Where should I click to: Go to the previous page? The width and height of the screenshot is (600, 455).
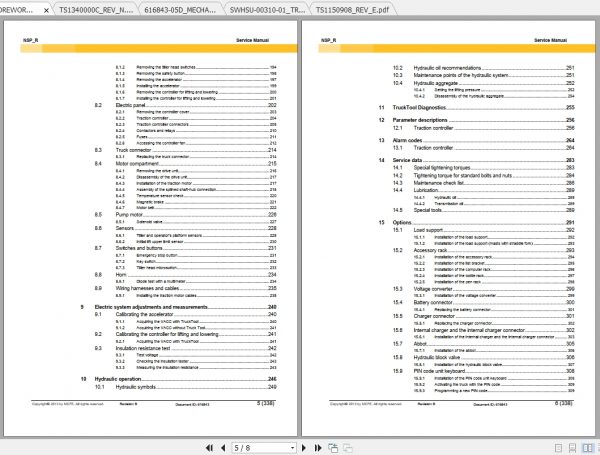point(223,448)
